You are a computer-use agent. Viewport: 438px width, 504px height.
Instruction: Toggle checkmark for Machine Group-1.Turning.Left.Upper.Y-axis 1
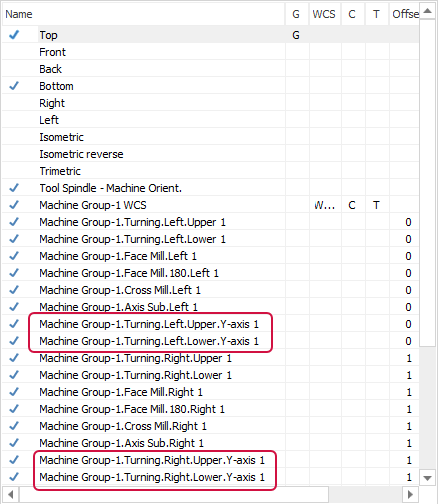(x=14, y=324)
